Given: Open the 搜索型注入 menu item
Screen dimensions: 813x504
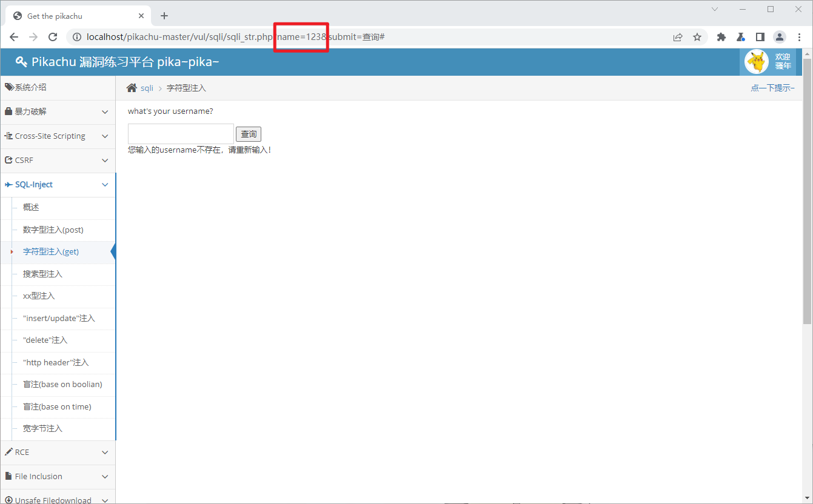Looking at the screenshot, I should click(42, 274).
